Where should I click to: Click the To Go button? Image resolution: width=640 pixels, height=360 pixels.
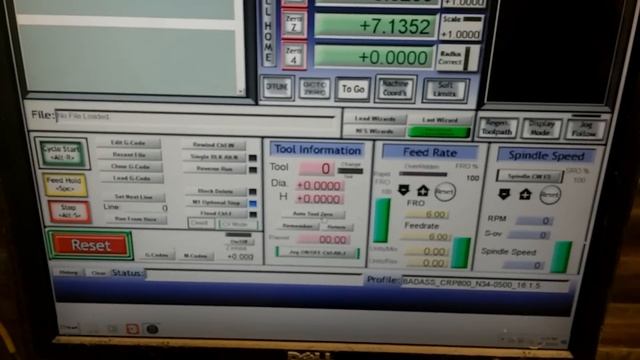coord(353,89)
